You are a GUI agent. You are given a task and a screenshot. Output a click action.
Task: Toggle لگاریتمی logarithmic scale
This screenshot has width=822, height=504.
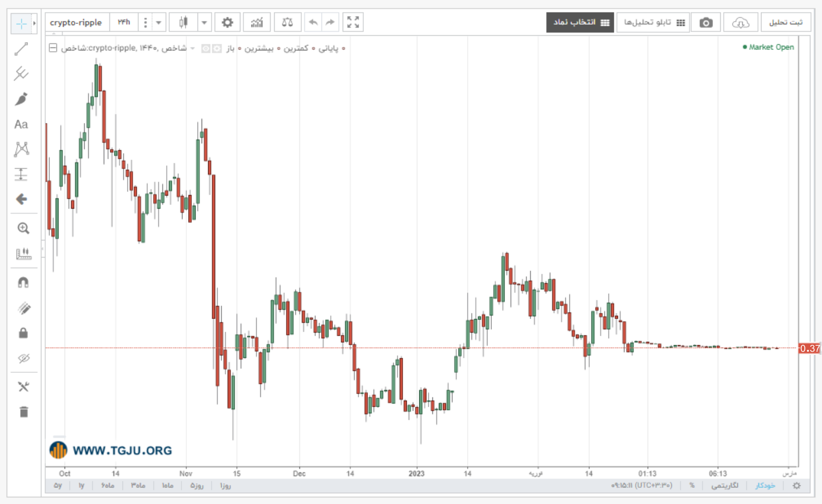pos(725,485)
